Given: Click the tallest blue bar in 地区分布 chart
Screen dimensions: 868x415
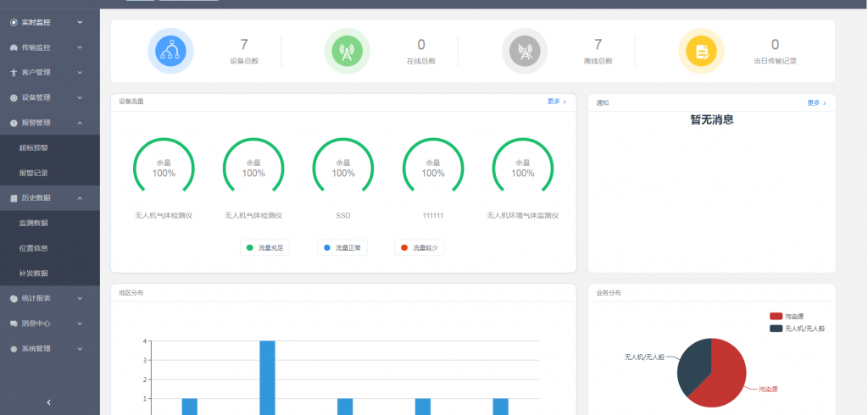Looking at the screenshot, I should point(267,377).
